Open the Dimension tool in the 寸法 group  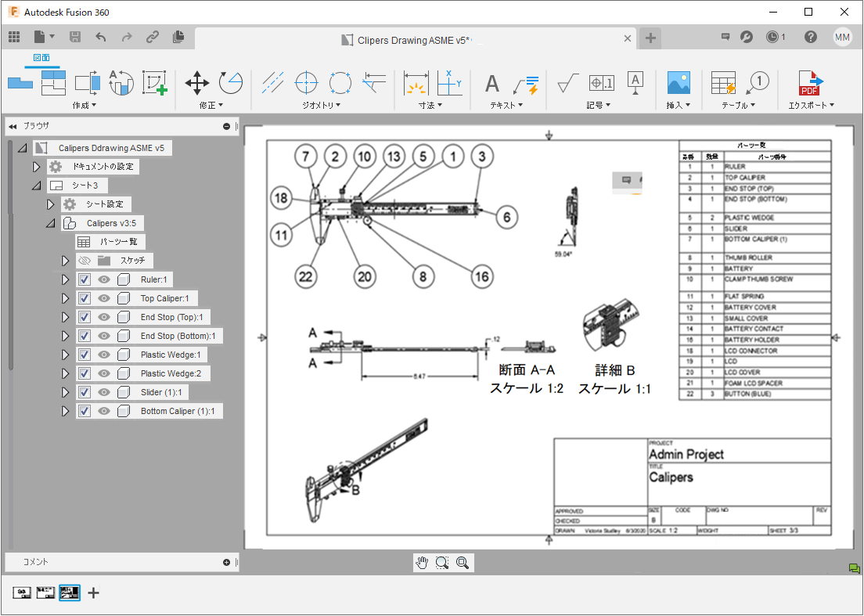[416, 84]
